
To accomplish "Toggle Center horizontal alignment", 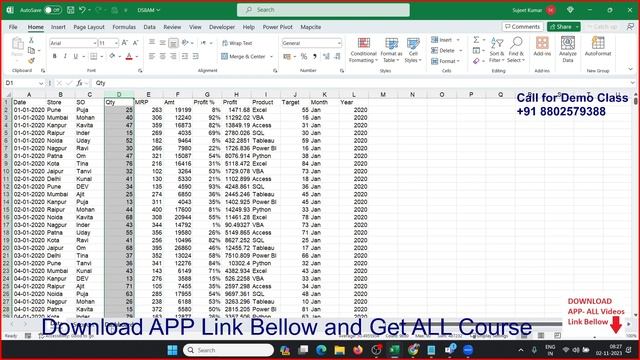I will pyautogui.click(x=162, y=56).
